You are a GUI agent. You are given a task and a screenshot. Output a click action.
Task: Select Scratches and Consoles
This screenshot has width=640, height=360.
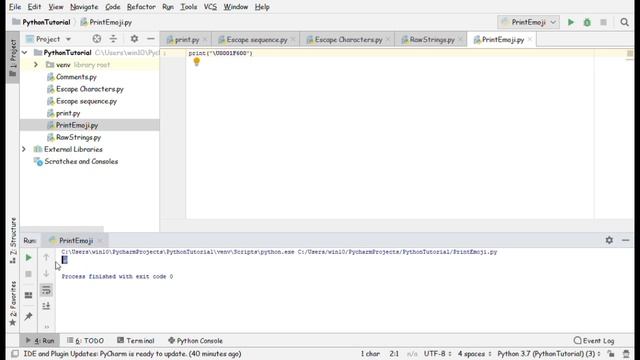pos(81,161)
